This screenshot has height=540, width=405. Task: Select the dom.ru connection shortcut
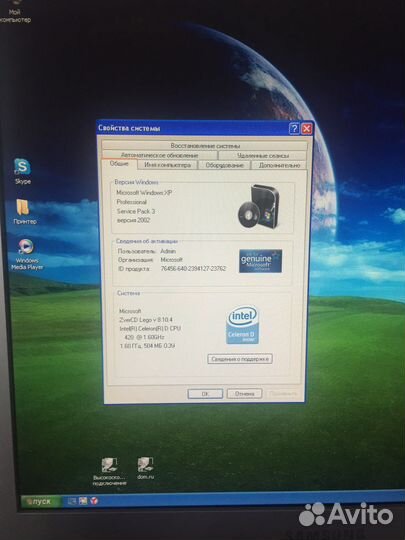[x=145, y=468]
